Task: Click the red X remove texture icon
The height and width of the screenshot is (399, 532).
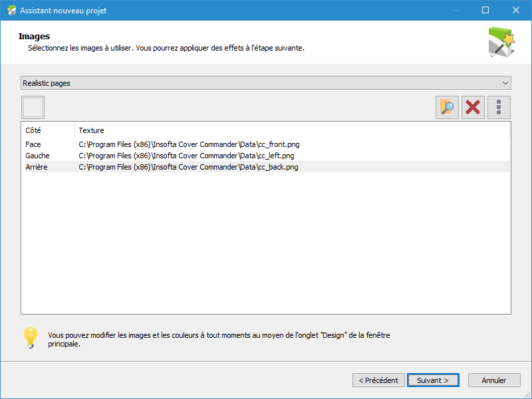Action: tap(473, 107)
